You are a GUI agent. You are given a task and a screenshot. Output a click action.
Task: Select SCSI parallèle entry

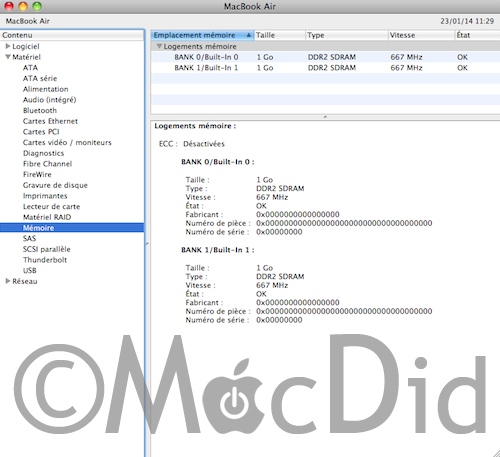point(47,249)
